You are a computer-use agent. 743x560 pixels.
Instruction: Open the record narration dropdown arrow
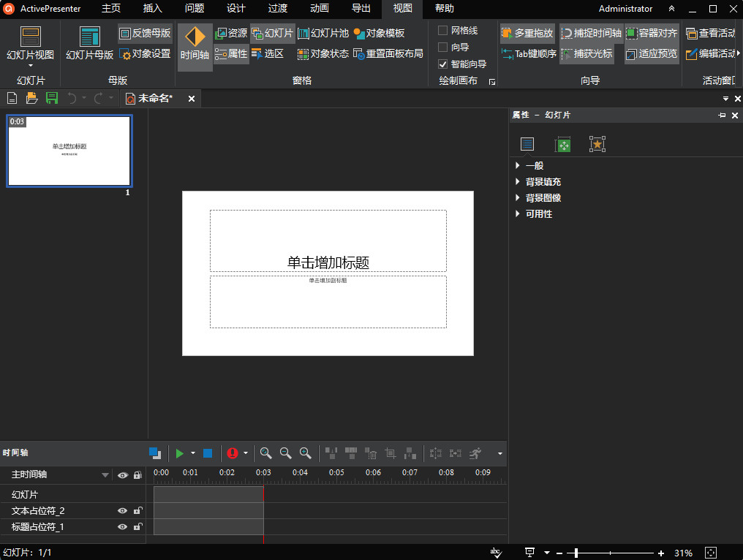246,453
